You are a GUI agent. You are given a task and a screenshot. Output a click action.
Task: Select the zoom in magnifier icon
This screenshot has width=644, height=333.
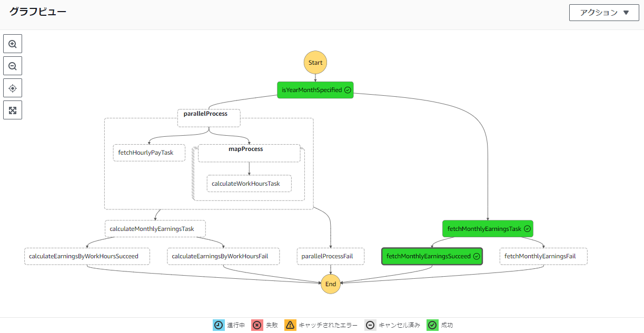[x=12, y=44]
